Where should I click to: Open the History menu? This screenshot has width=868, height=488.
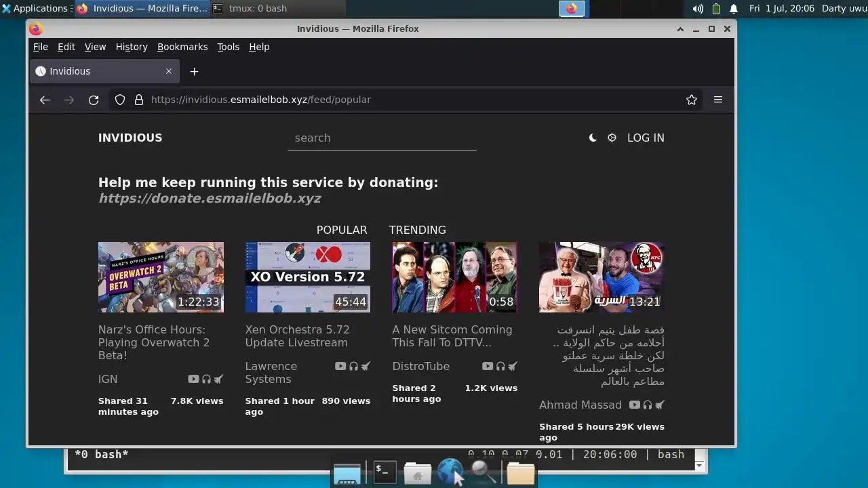[132, 47]
